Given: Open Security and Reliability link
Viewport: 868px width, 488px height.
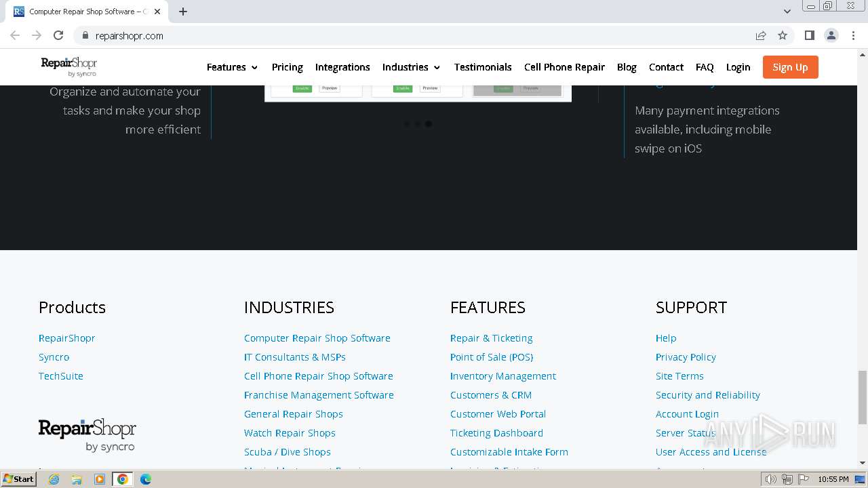Looking at the screenshot, I should pos(707,394).
